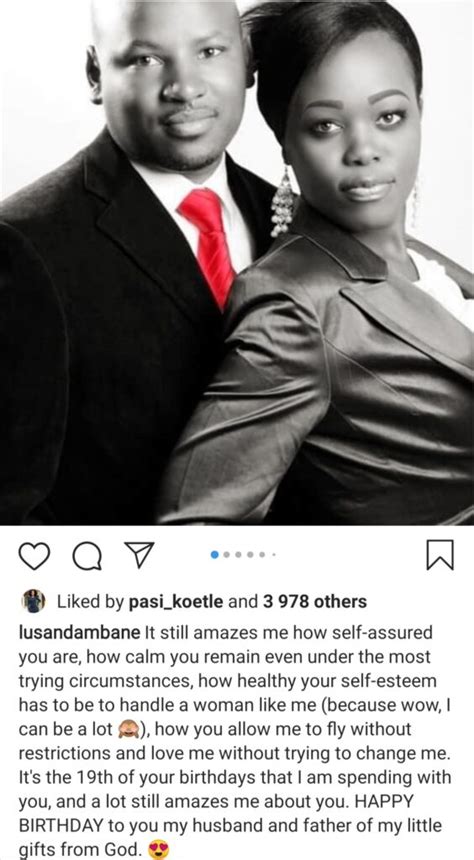The width and height of the screenshot is (474, 860).
Task: Tap the "Liked by" text
Action: (x=91, y=602)
